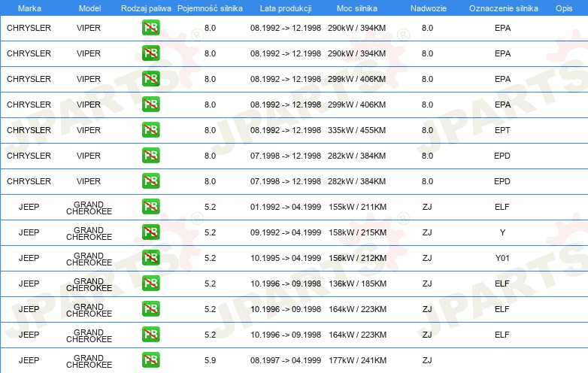Click ELF engine code in 136kW row

pyautogui.click(x=502, y=284)
